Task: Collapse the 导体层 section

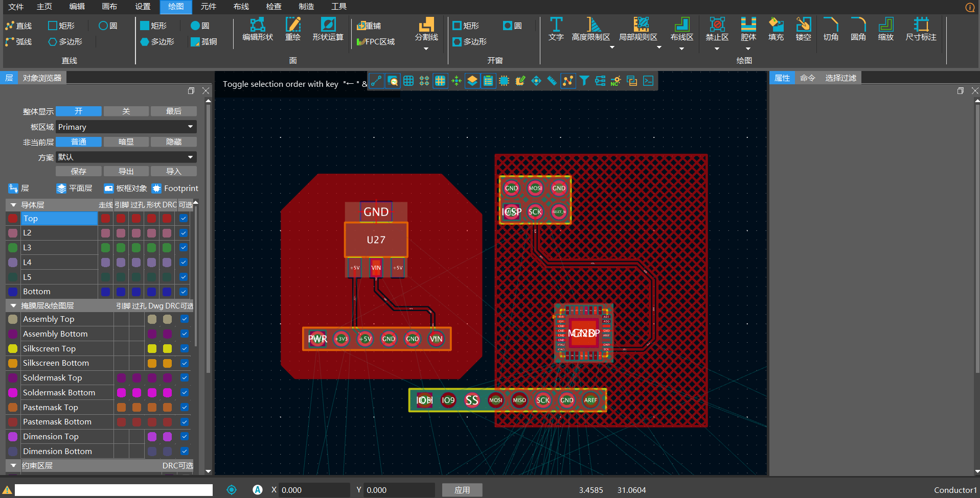Action: tap(14, 205)
